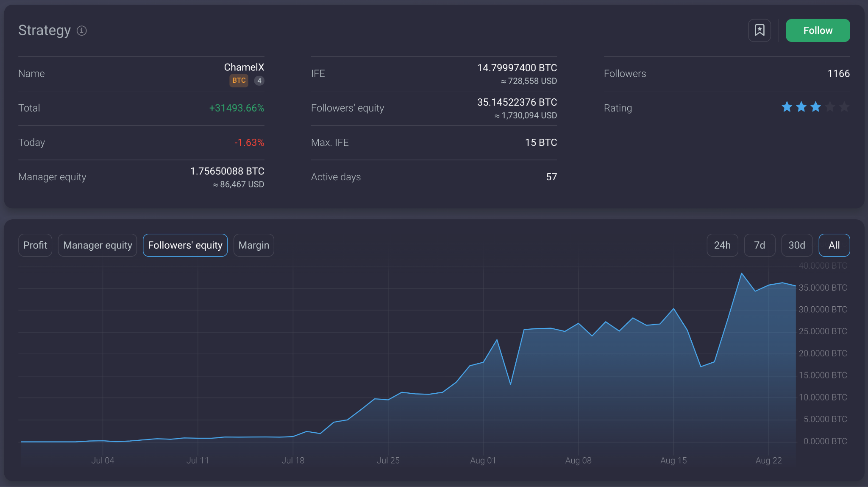Screen dimensions: 868x487
Task: Click the 1.75650088 BTC manager equity value
Action: tap(227, 171)
